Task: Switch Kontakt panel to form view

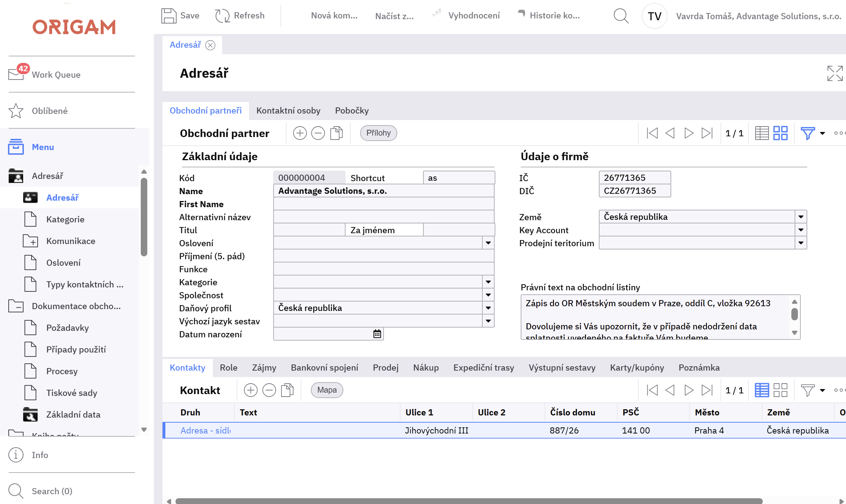Action: (x=780, y=390)
